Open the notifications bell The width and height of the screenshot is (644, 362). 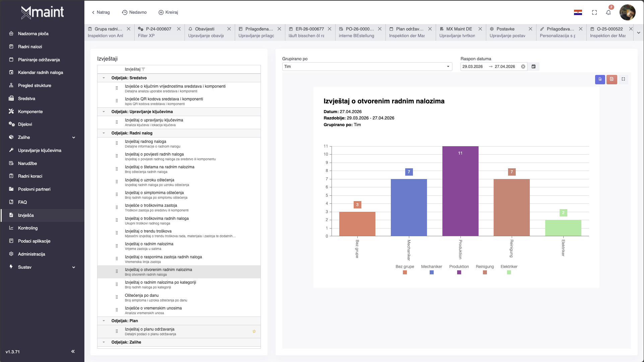pyautogui.click(x=608, y=13)
